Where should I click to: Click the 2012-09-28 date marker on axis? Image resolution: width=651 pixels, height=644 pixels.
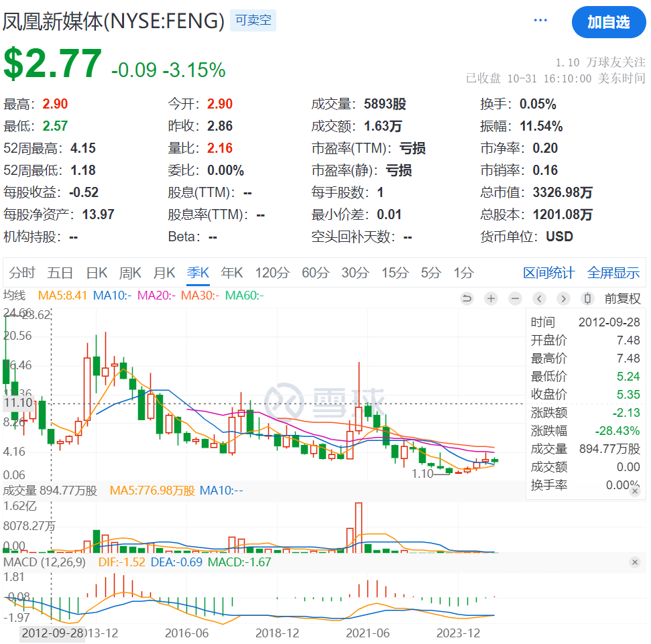(x=52, y=633)
